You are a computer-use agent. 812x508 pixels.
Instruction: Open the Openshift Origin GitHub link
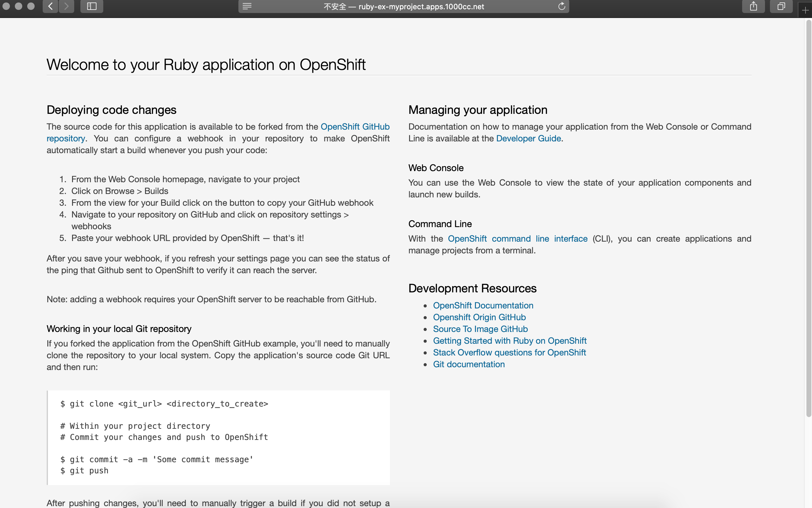[x=479, y=317]
